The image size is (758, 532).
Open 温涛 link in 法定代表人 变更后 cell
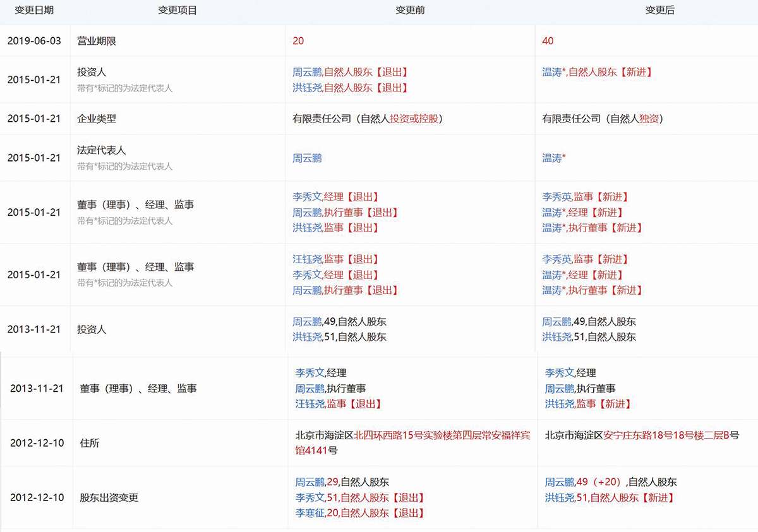551,158
